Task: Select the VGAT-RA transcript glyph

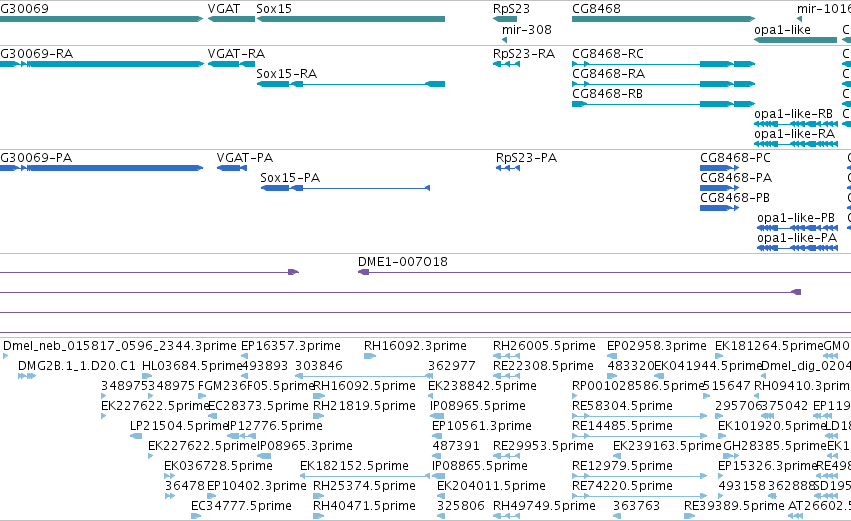Action: (231, 64)
